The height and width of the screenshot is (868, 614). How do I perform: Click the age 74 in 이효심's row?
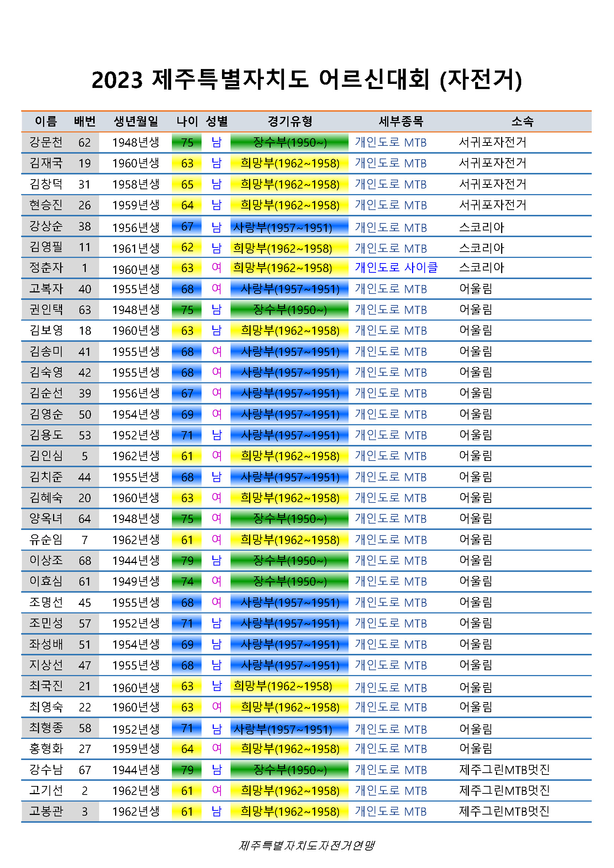187,582
